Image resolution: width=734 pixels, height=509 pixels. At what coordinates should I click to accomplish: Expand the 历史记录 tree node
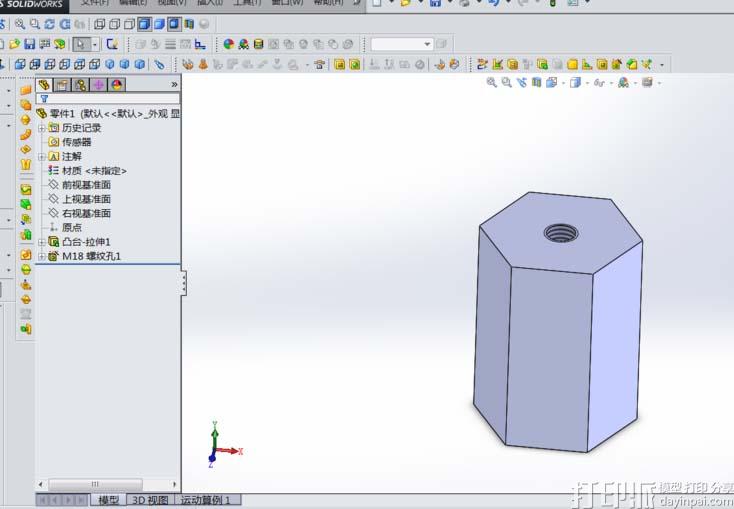41,128
